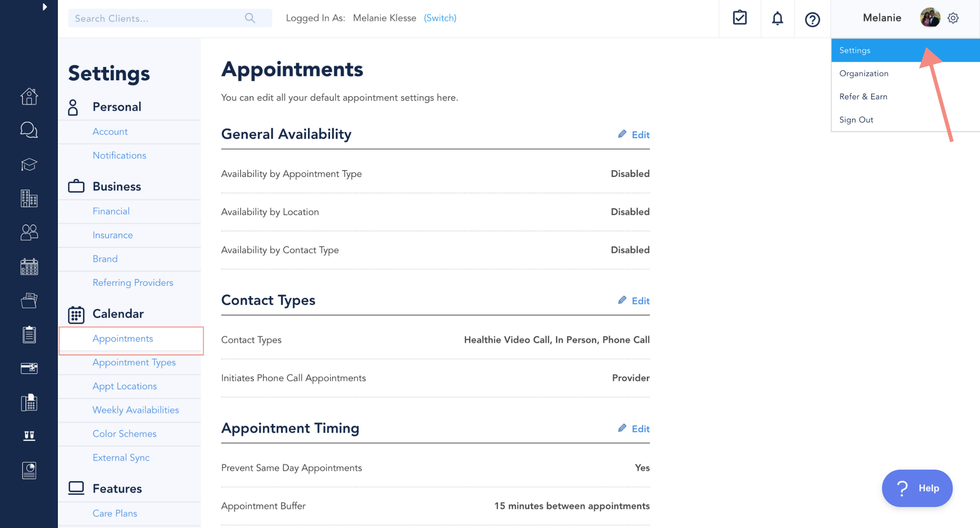Open the Home icon in sidebar

tap(29, 97)
